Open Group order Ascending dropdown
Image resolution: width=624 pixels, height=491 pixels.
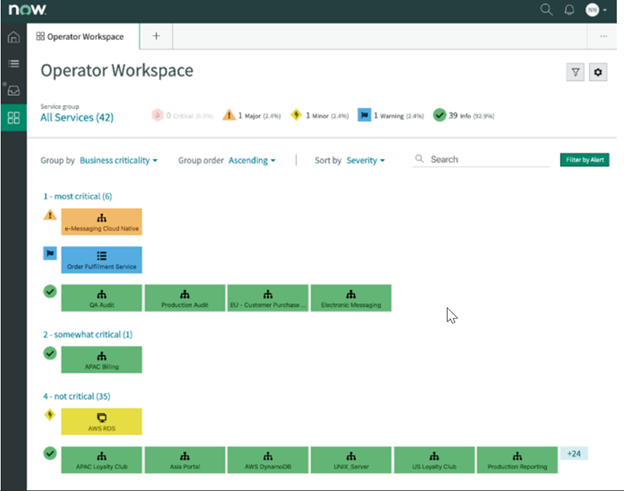252,160
